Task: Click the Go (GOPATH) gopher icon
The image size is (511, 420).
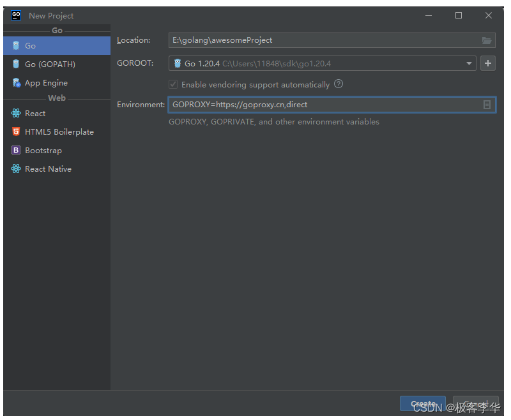Action: (15, 64)
